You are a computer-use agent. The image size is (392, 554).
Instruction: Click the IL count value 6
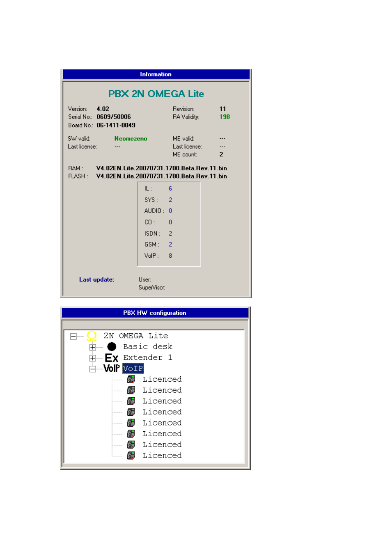(x=170, y=189)
